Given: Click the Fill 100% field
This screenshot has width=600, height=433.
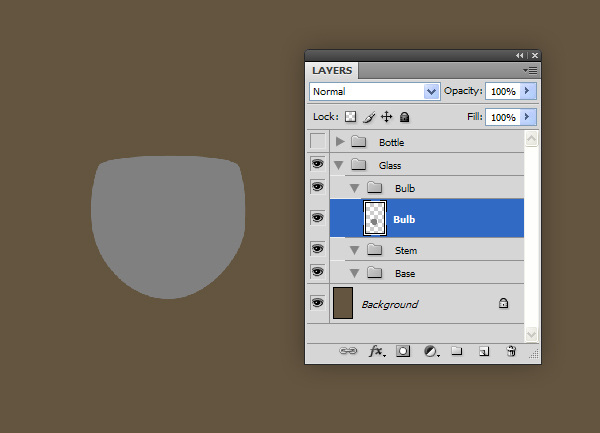Looking at the screenshot, I should [503, 117].
